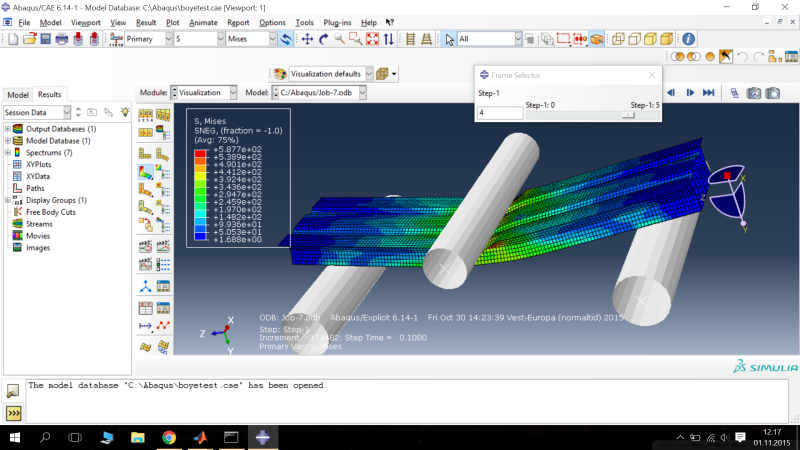800x450 pixels.
Task: Click the camera icon for view cut
Action: 754,93
